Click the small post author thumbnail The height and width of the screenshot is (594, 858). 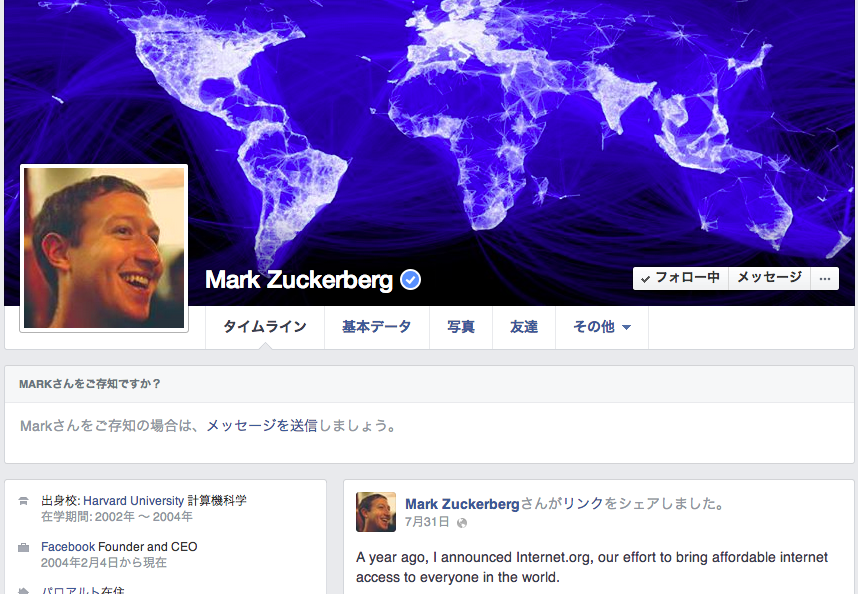click(x=376, y=512)
